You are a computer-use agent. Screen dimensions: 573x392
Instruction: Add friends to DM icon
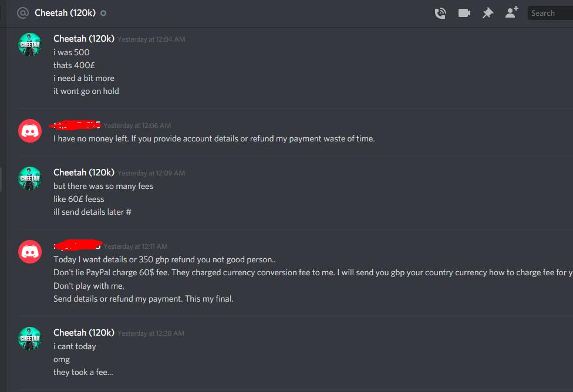coord(511,12)
